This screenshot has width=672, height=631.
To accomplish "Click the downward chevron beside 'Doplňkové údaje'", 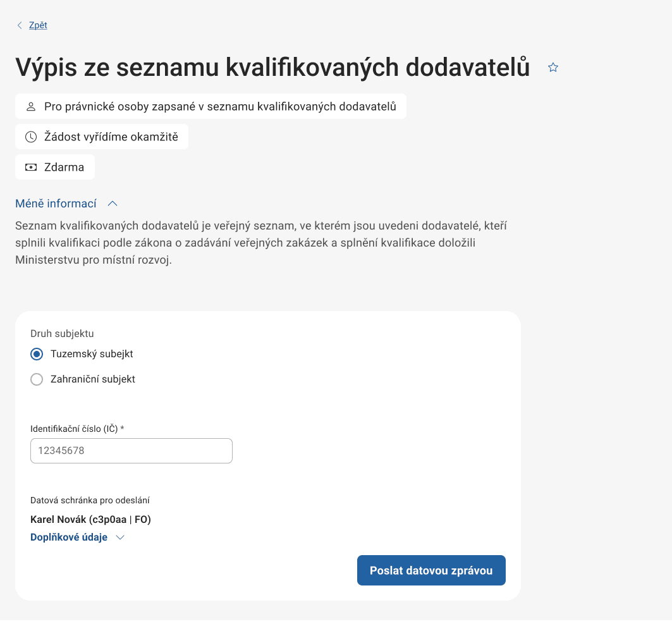I will (120, 537).
